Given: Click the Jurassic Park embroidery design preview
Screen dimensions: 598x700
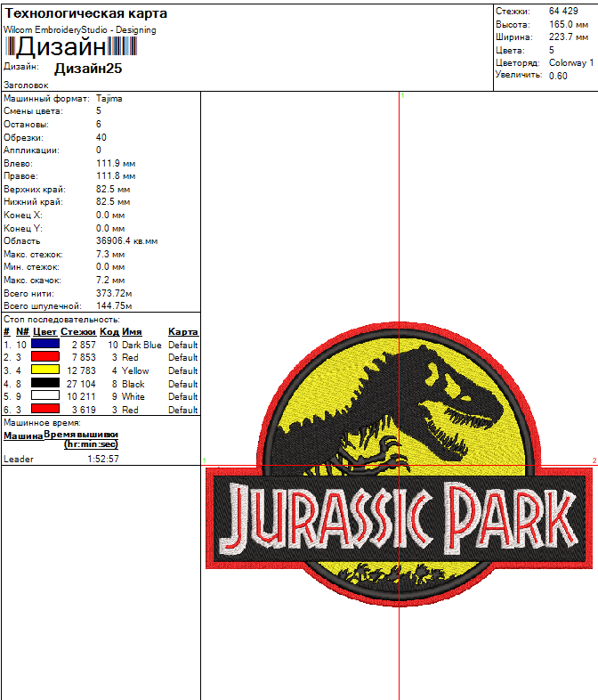Looking at the screenshot, I should (400, 464).
